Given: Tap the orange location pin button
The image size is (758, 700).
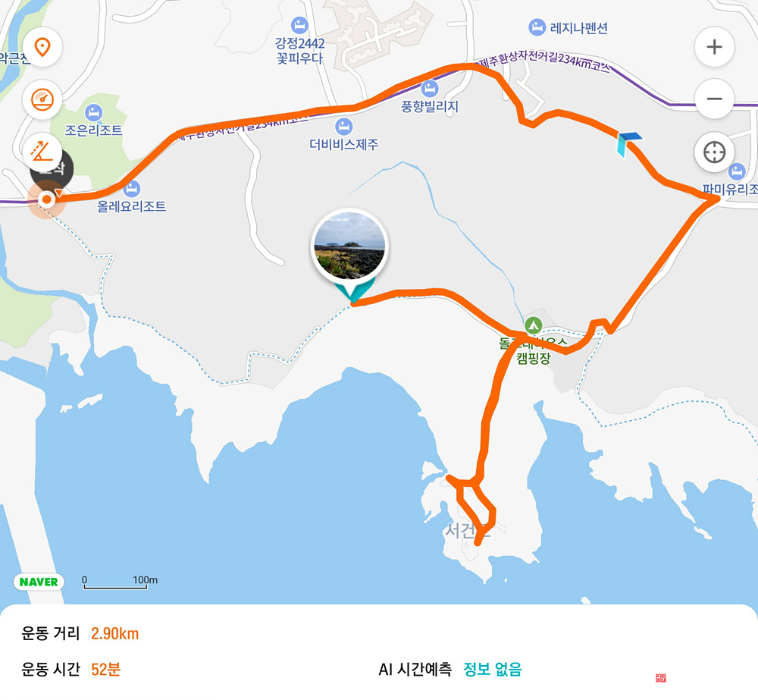Looking at the screenshot, I should click(42, 47).
